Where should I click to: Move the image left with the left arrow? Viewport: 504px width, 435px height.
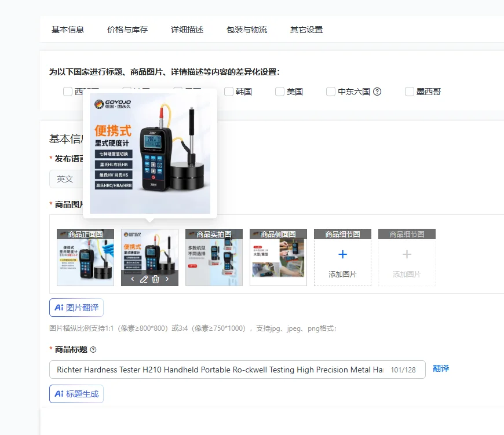tap(133, 279)
